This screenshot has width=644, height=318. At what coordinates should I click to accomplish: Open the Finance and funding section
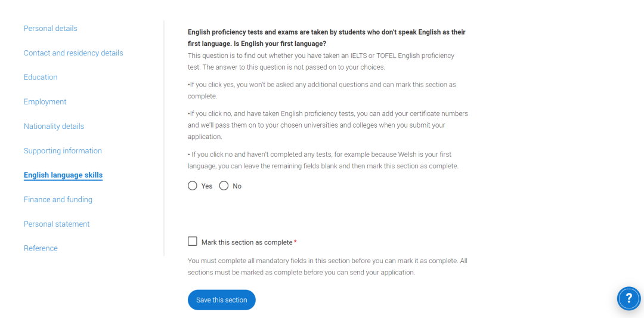click(58, 199)
